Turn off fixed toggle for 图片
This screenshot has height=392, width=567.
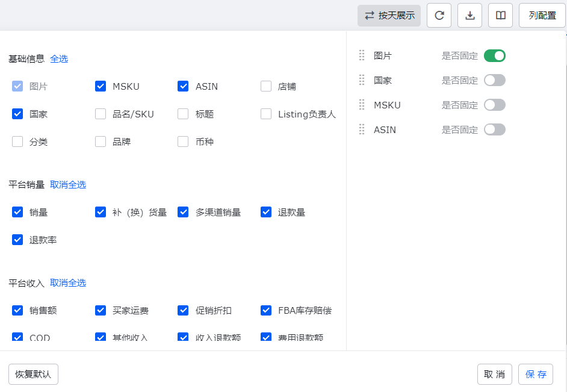pos(495,55)
